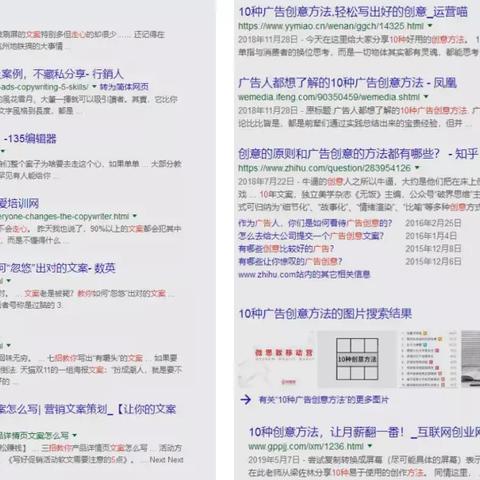480x480 pixels.
Task: Click the date 2015年12月8日
Action: point(433,249)
